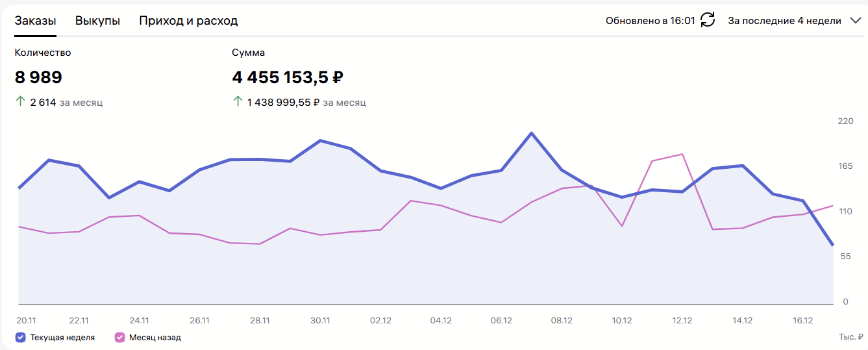This screenshot has width=868, height=350.
Task: Switch to the Приход и расход tab
Action: pyautogui.click(x=188, y=21)
